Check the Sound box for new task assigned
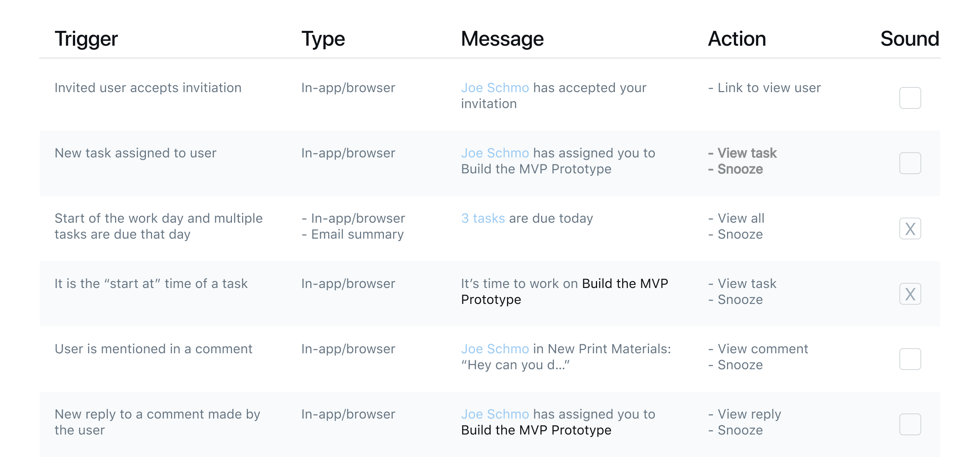This screenshot has width=980, height=457. [910, 163]
